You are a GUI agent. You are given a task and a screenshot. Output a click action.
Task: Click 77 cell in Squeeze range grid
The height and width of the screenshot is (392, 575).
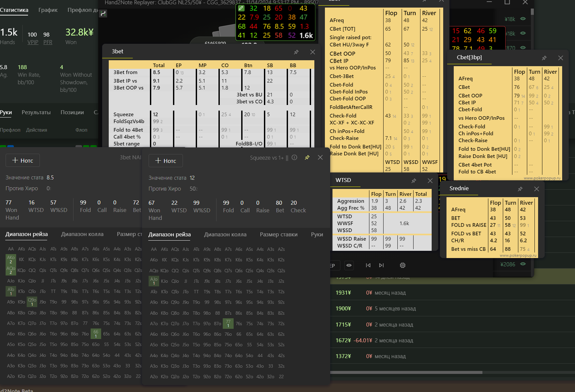coord(228,324)
